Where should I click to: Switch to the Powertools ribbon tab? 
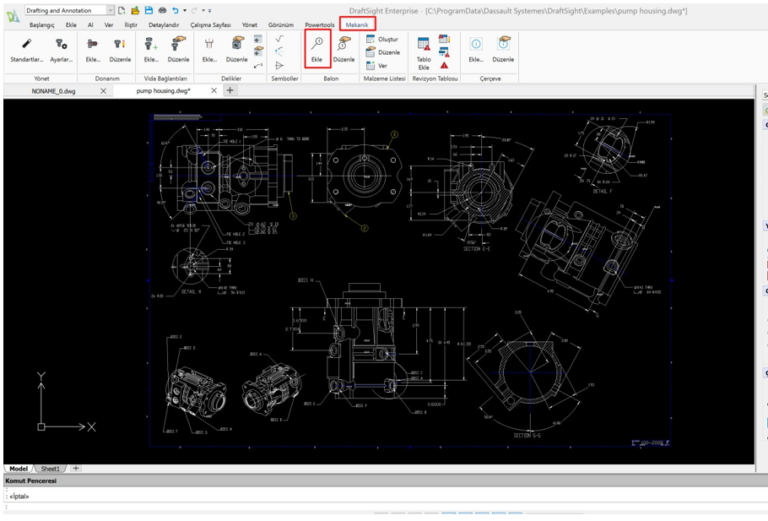[x=320, y=24]
